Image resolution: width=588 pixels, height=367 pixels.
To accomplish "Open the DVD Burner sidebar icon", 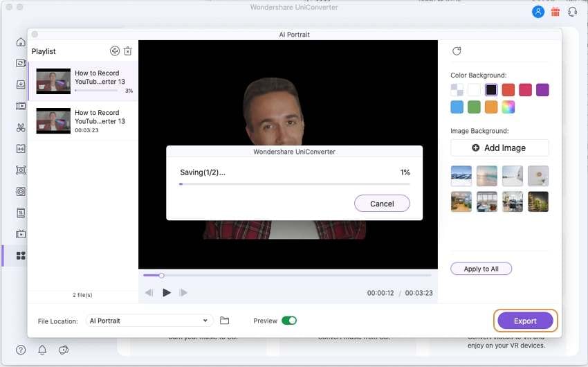I will (x=21, y=192).
